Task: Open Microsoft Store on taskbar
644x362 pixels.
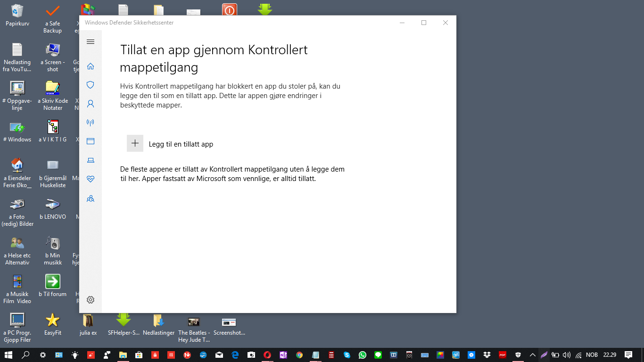Action: tap(139, 355)
